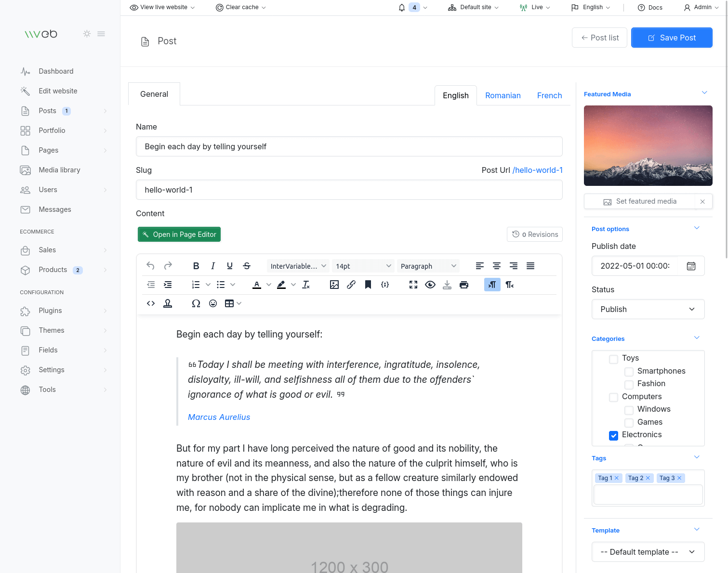The width and height of the screenshot is (728, 573).
Task: Click the Save Post button
Action: [x=671, y=38]
